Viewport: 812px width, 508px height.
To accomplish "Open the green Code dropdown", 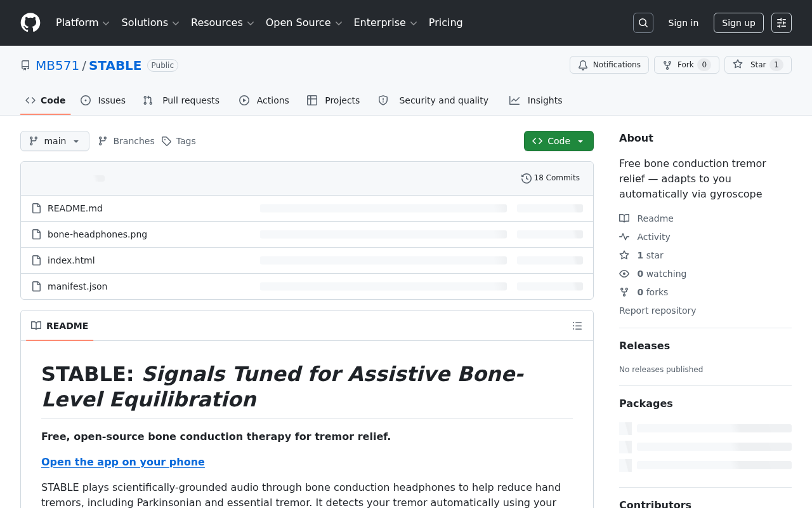I will (x=559, y=141).
